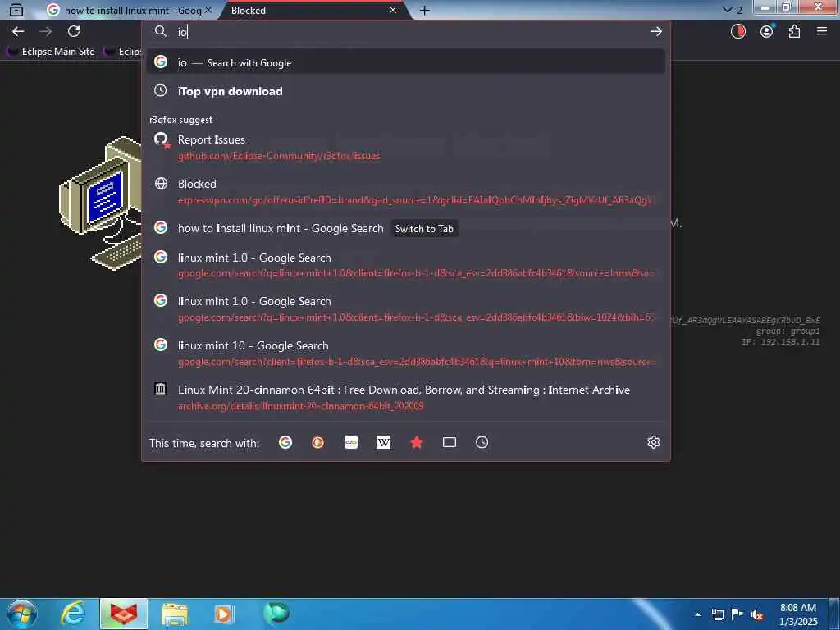Close the Blocked tab
Screen dimensions: 840x630
tap(393, 10)
